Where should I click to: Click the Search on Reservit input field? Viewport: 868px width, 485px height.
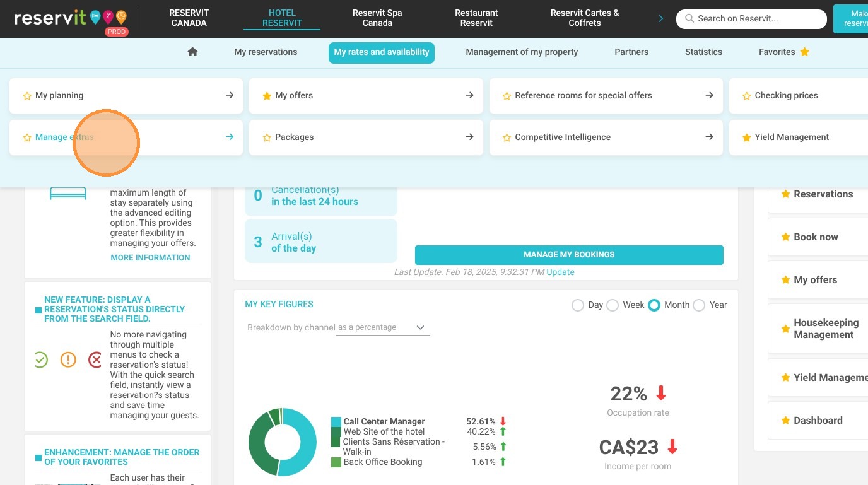[751, 19]
